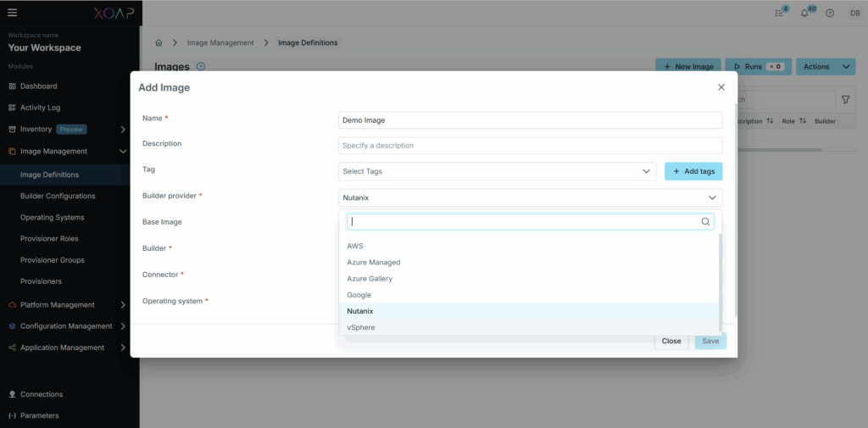Open the hamburger menu icon
868x428 pixels.
point(12,13)
